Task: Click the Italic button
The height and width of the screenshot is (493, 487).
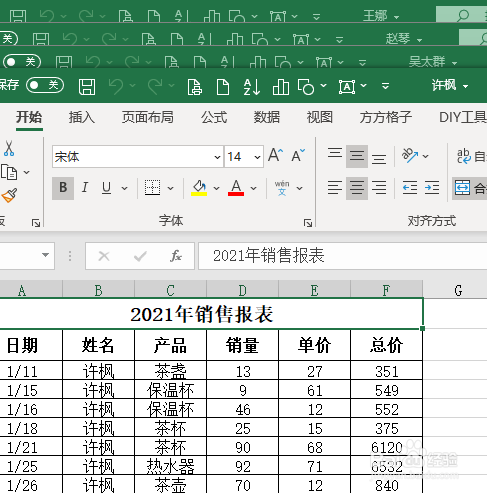Action: pos(85,188)
